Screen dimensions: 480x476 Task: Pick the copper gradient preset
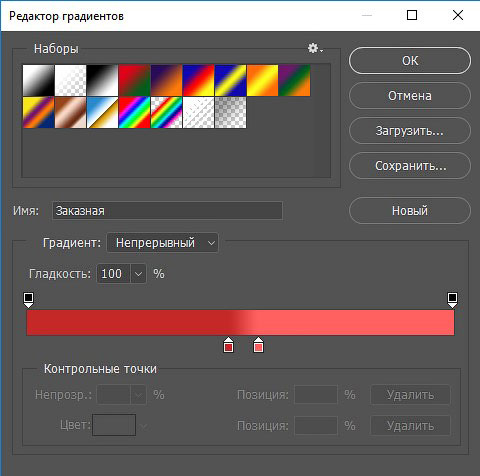tap(70, 112)
